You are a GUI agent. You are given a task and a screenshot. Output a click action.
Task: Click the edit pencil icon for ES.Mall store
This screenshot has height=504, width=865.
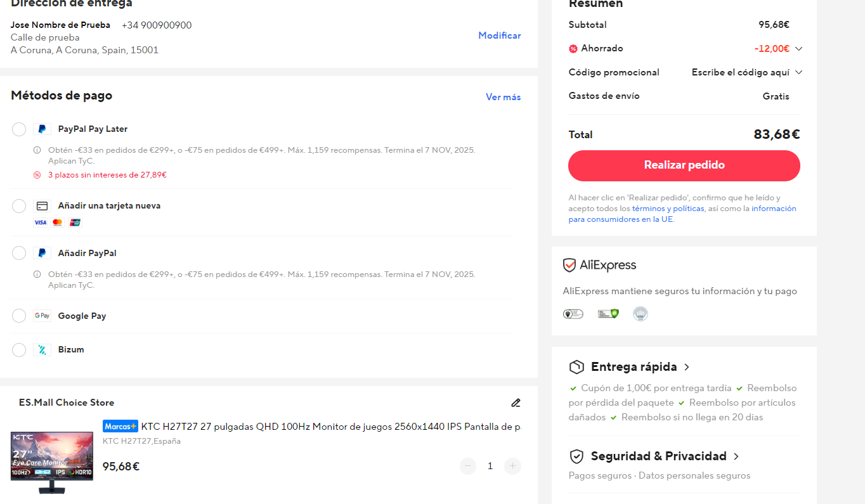point(516,403)
